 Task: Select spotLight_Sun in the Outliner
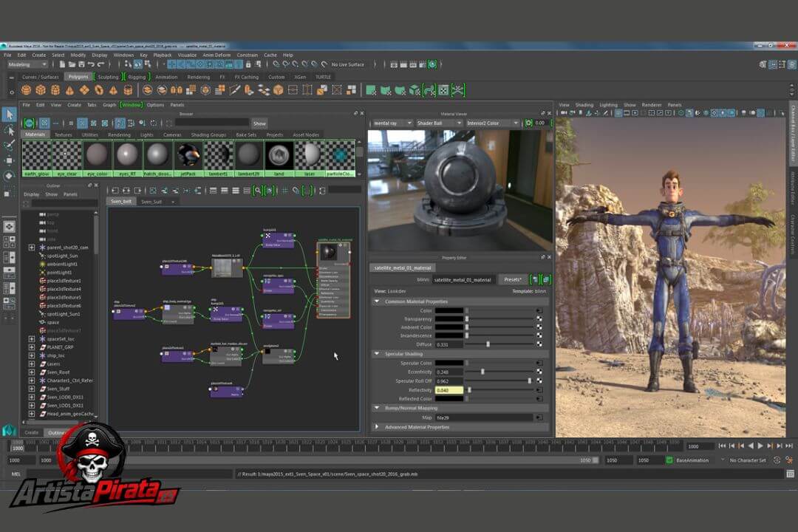click(x=62, y=256)
